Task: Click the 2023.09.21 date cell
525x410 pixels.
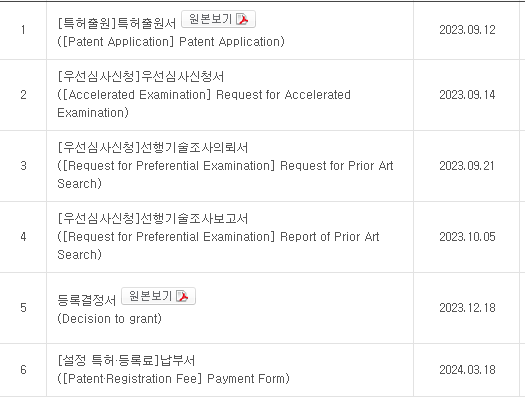Action: [x=467, y=166]
